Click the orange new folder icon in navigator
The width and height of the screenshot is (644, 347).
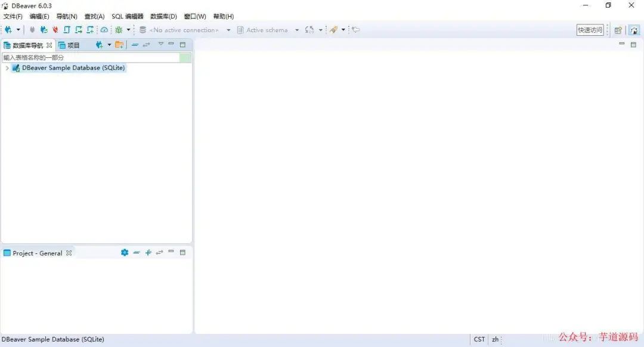click(x=119, y=45)
